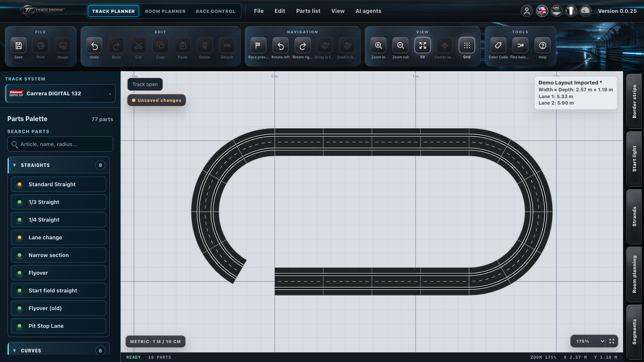Open the Parts list menu
This screenshot has width=644, height=362.
tap(308, 11)
